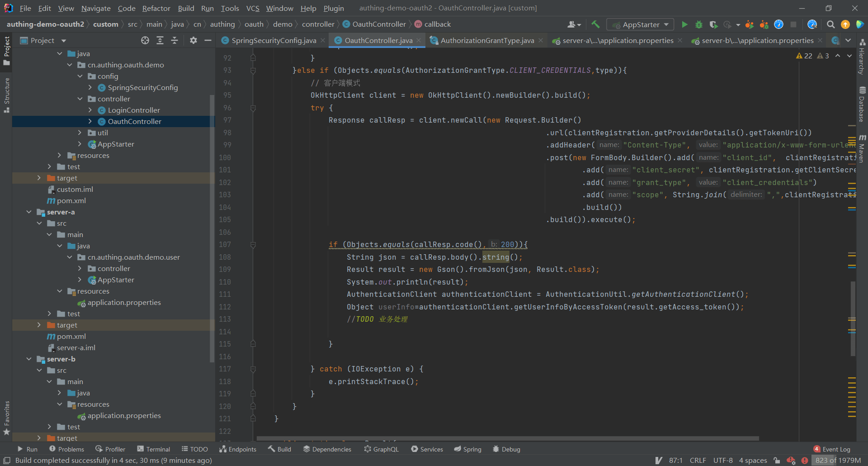Open Project panel gear options
Image resolution: width=868 pixels, height=466 pixels.
point(193,41)
